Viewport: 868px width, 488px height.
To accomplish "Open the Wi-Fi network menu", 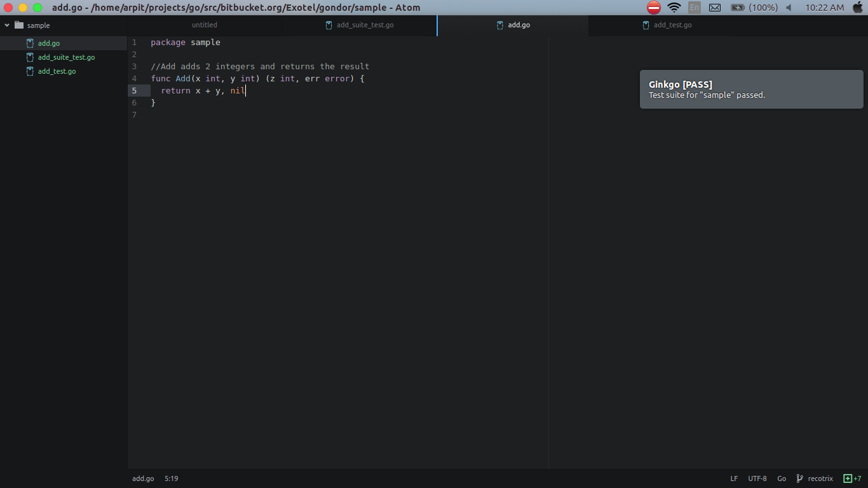I will [674, 8].
